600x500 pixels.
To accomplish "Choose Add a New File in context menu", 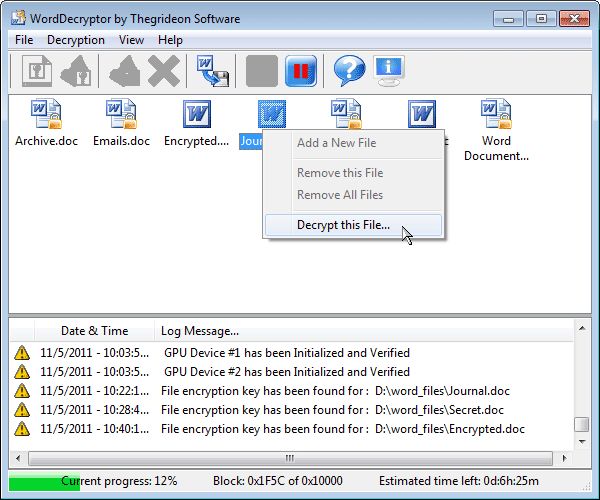I will [353, 143].
